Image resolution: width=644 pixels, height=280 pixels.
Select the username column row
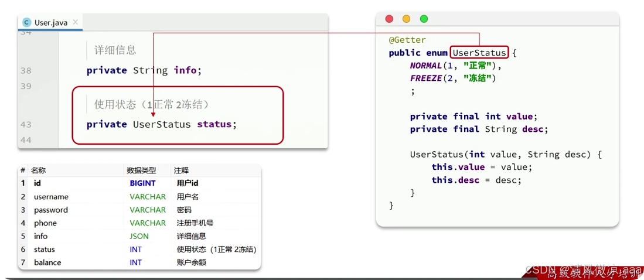[x=139, y=197]
